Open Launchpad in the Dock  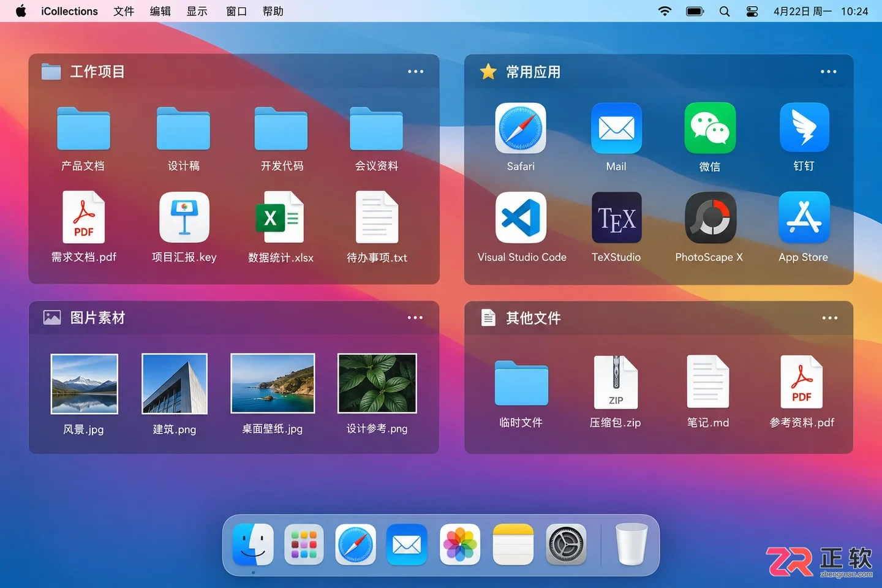pos(304,545)
